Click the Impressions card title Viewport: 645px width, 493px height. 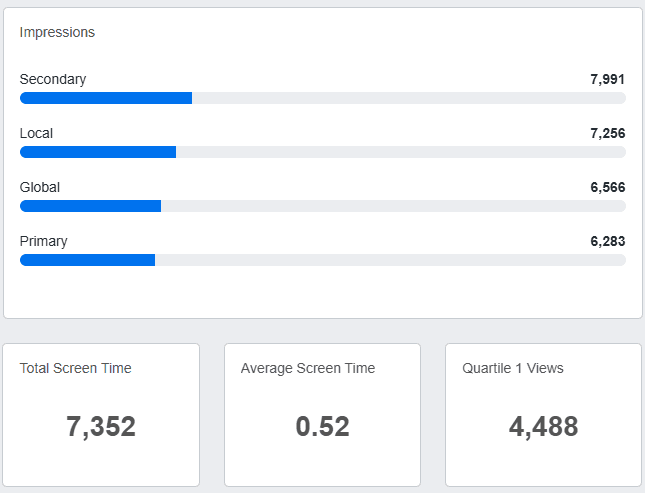pyautogui.click(x=57, y=32)
